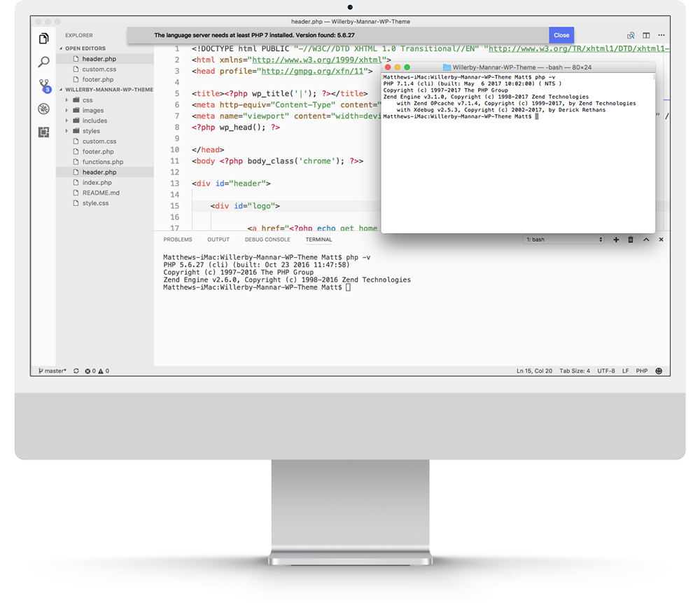Open editor preview via the magnifier icon
700x603 pixels.
(x=630, y=35)
